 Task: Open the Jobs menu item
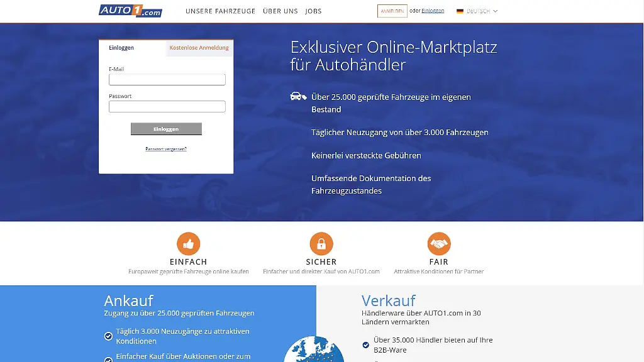(313, 11)
